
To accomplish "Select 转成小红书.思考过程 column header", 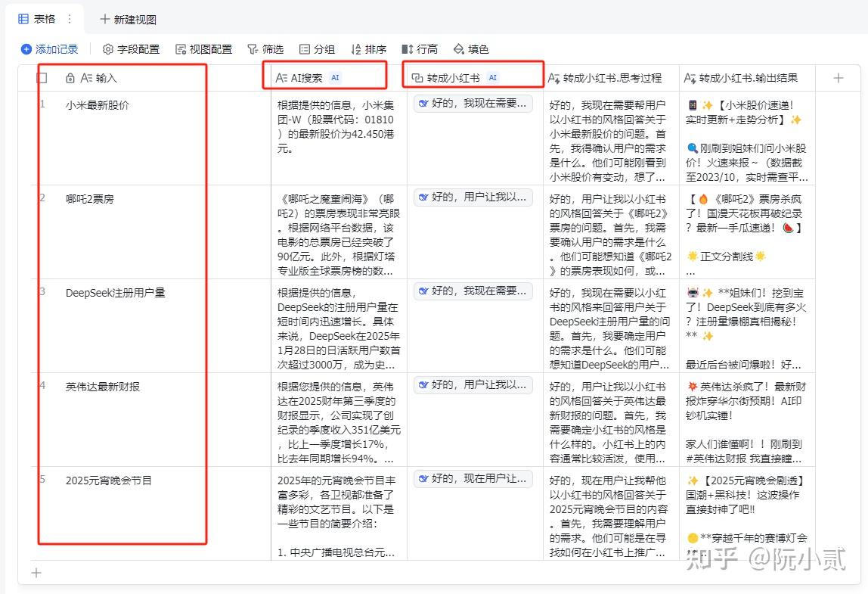I will click(x=611, y=78).
